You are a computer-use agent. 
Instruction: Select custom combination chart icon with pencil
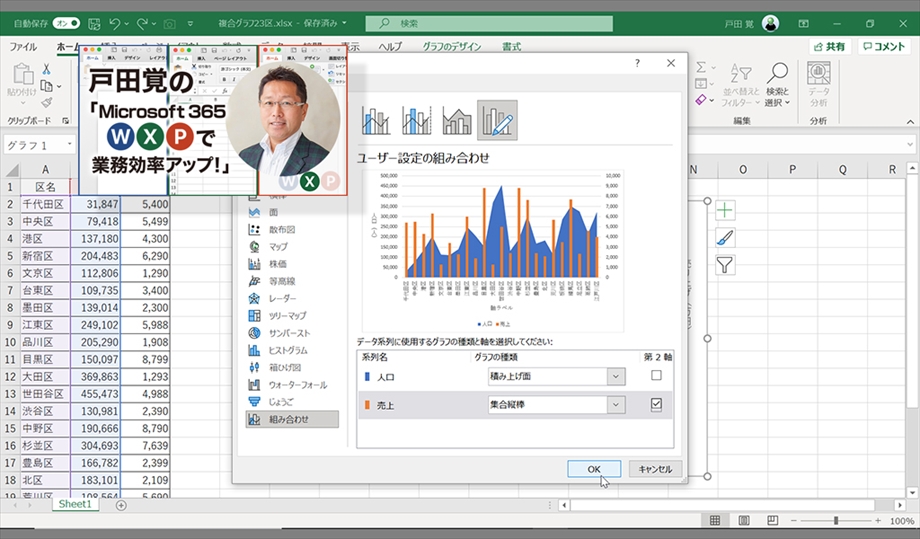coord(497,120)
